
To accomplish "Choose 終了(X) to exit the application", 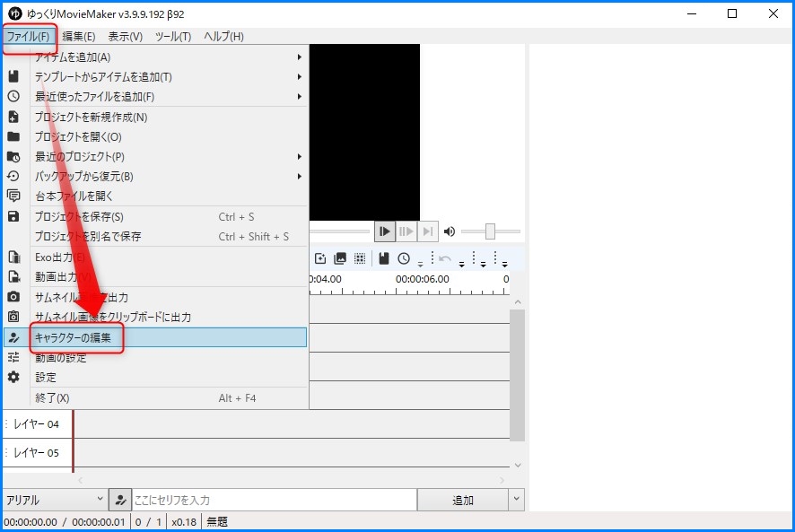I will [155, 398].
